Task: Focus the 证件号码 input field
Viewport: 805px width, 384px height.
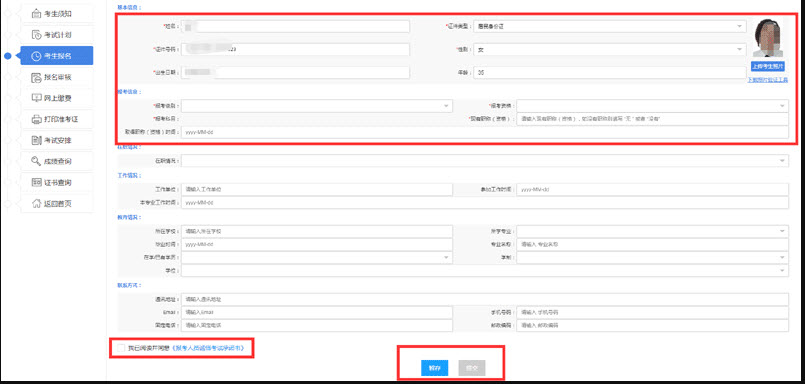Action: click(x=295, y=49)
